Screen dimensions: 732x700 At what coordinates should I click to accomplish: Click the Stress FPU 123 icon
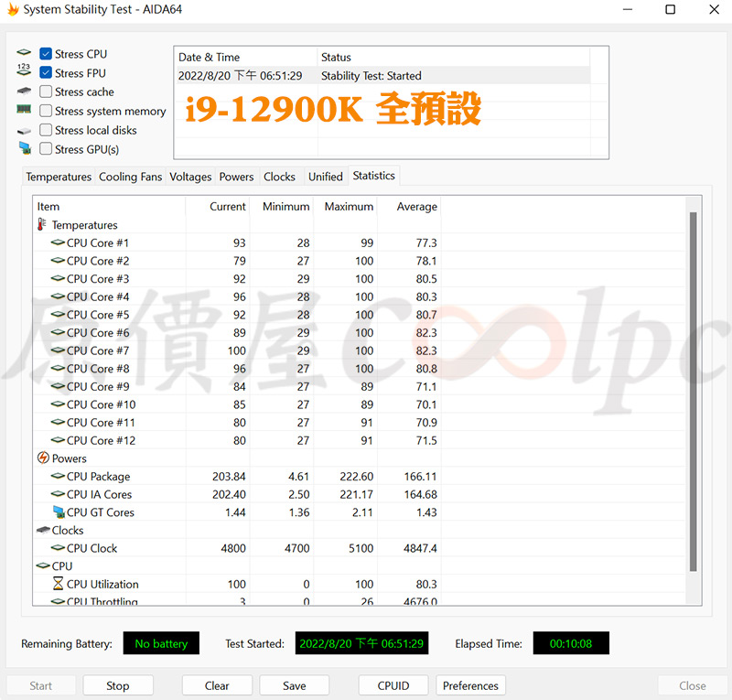point(24,70)
